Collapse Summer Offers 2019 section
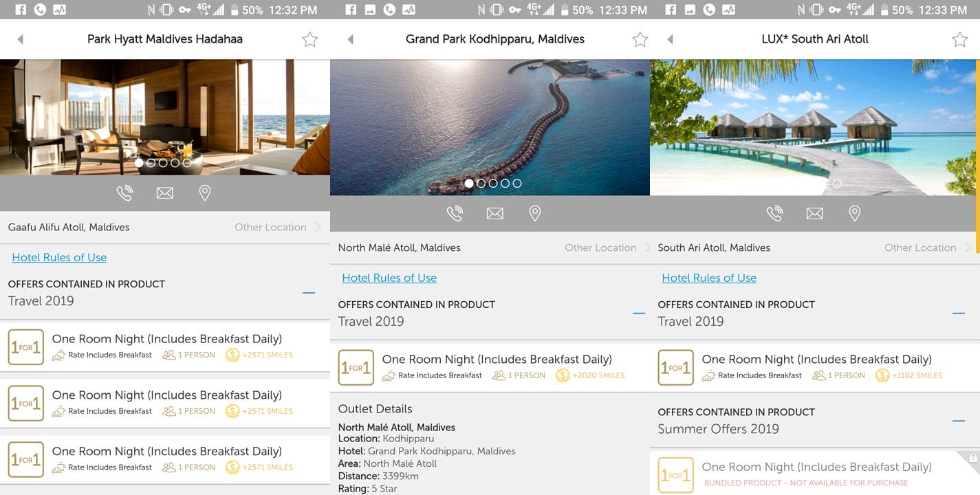 (959, 421)
